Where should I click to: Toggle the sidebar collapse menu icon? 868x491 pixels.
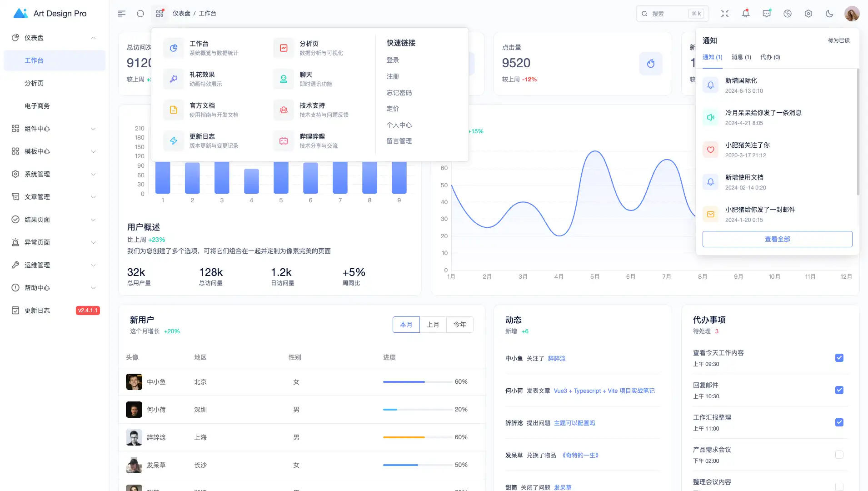(122, 14)
